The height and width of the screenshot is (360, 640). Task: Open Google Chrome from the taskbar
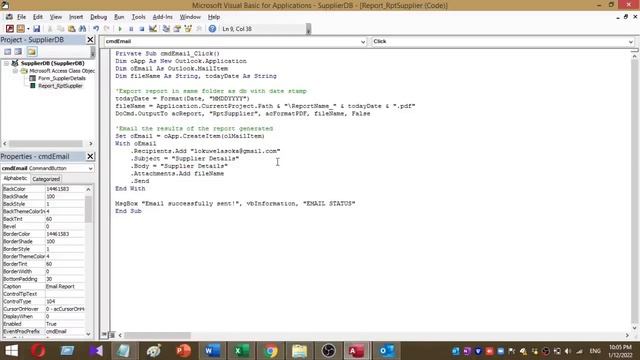click(270, 351)
